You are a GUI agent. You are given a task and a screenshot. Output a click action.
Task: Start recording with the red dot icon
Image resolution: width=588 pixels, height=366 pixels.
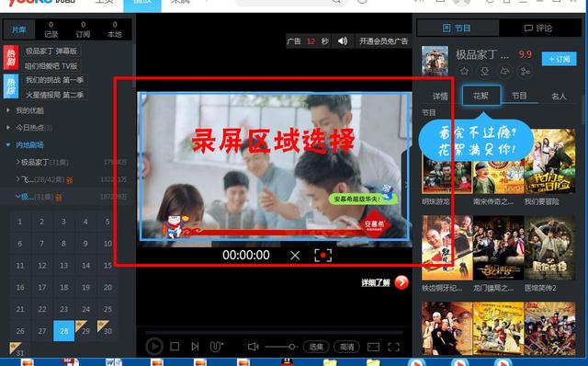322,256
